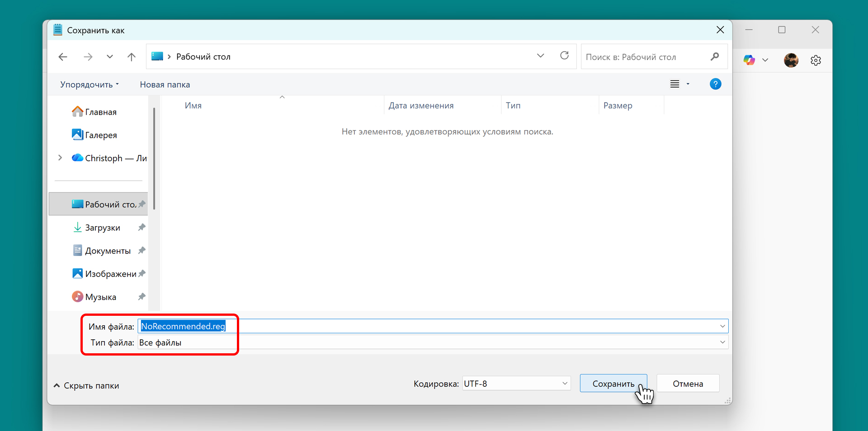Collapse folders with Скрыть папки
Image resolution: width=868 pixels, height=431 pixels.
[x=86, y=385]
